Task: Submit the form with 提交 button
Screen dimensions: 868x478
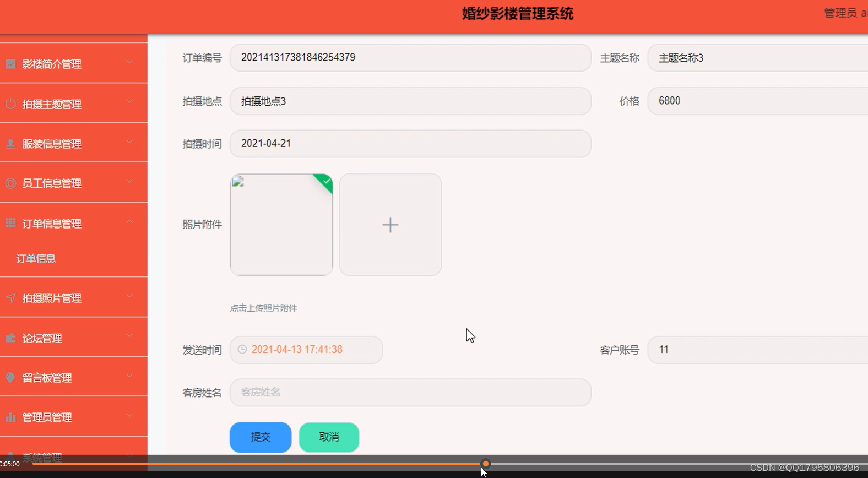Action: (x=261, y=437)
